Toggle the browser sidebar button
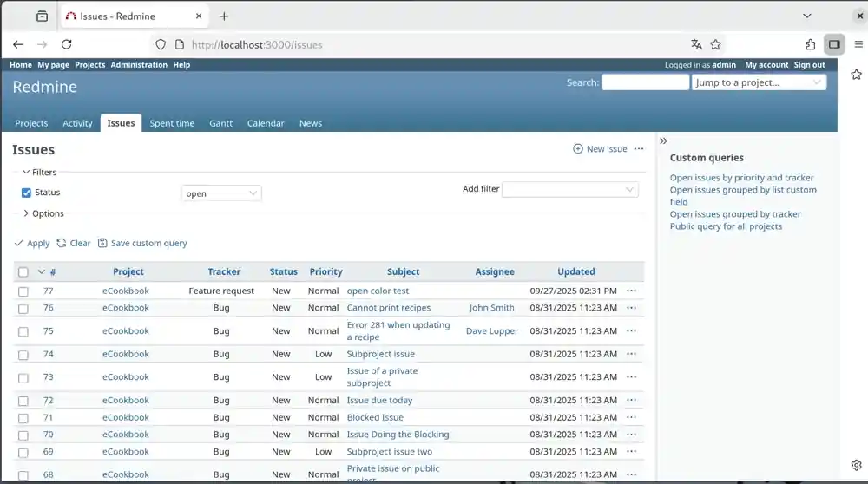Viewport: 868px width, 484px height. pyautogui.click(x=834, y=44)
